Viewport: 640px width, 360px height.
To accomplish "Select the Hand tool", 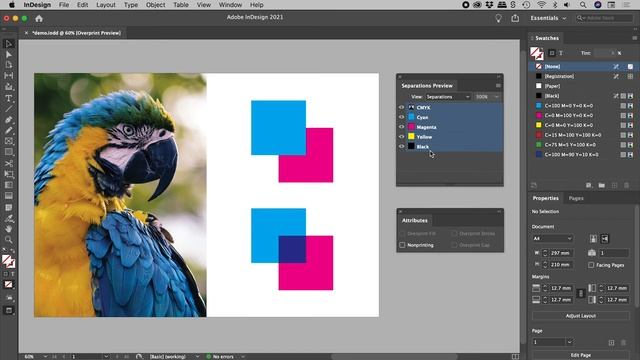I will click(9, 229).
